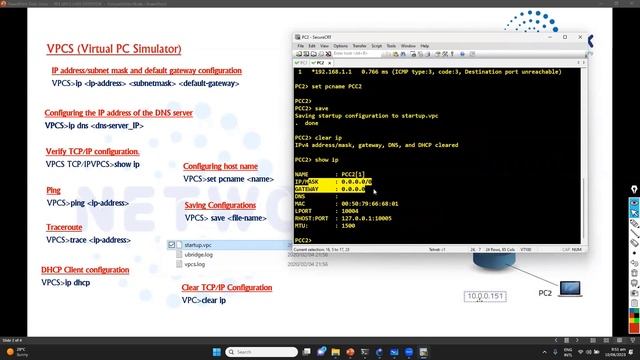The image size is (640, 360).
Task: Click the shapes tool in annotation bar
Action: point(634,262)
